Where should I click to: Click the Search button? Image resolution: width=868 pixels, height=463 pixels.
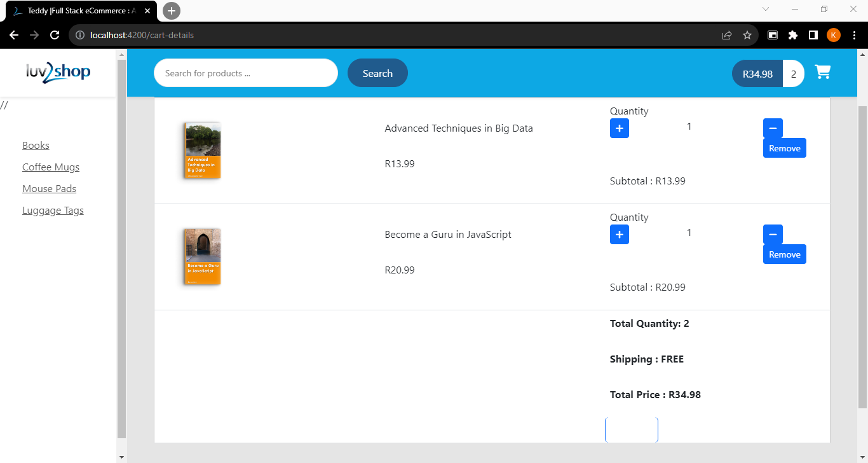[377, 73]
